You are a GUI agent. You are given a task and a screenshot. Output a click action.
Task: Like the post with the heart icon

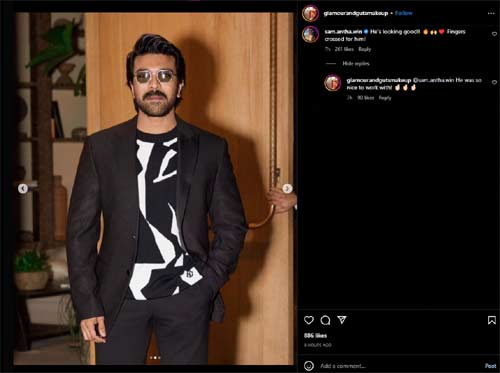(x=309, y=320)
